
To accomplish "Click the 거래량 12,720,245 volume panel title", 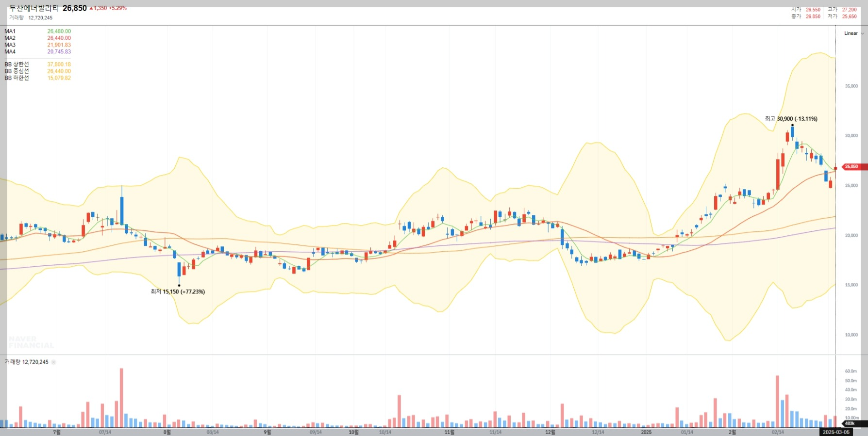I will point(27,362).
